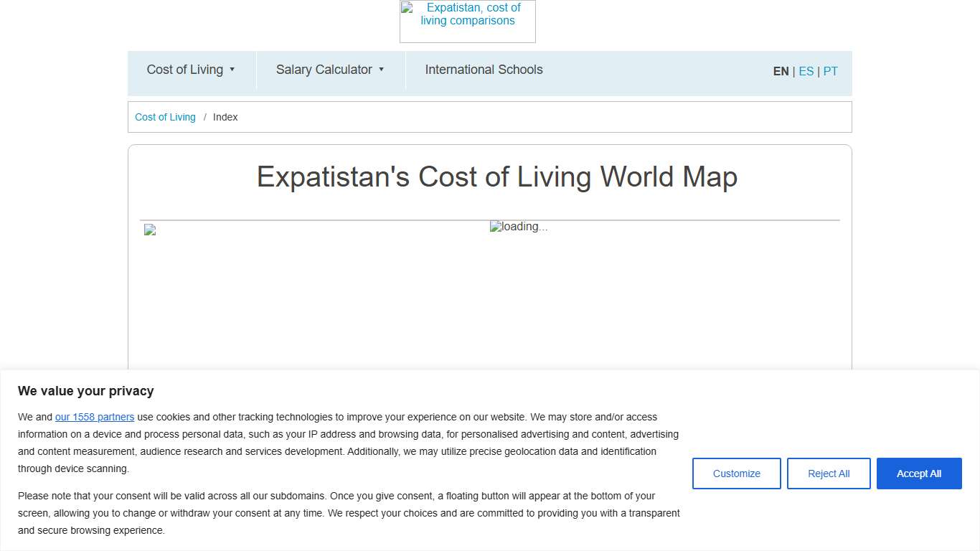Screen dimensions: 980x551
Task: Select the EN language option
Action: [x=781, y=71]
